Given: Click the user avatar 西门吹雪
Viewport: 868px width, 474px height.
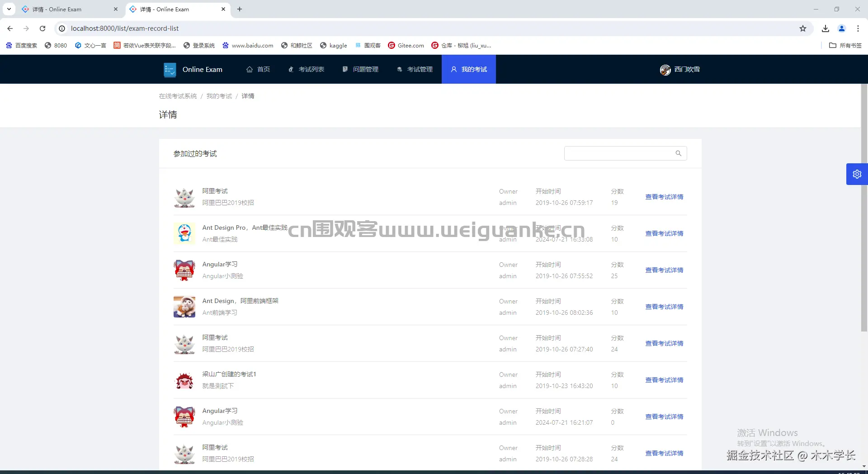Looking at the screenshot, I should pos(665,70).
